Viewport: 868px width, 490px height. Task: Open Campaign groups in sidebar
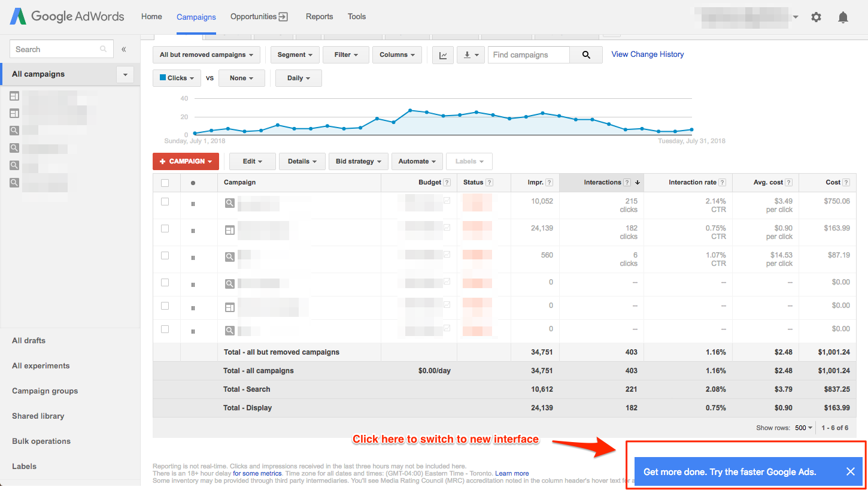pos(45,391)
